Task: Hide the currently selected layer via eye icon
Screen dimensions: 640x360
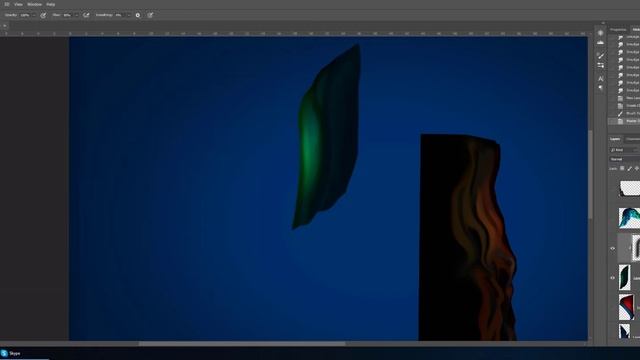Action: click(613, 248)
